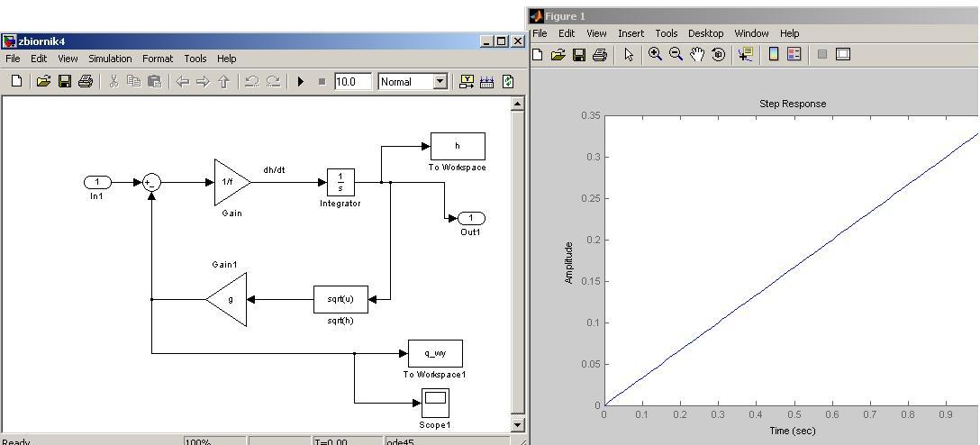Open Simulation menu
This screenshot has height=445, width=980.
[x=110, y=59]
